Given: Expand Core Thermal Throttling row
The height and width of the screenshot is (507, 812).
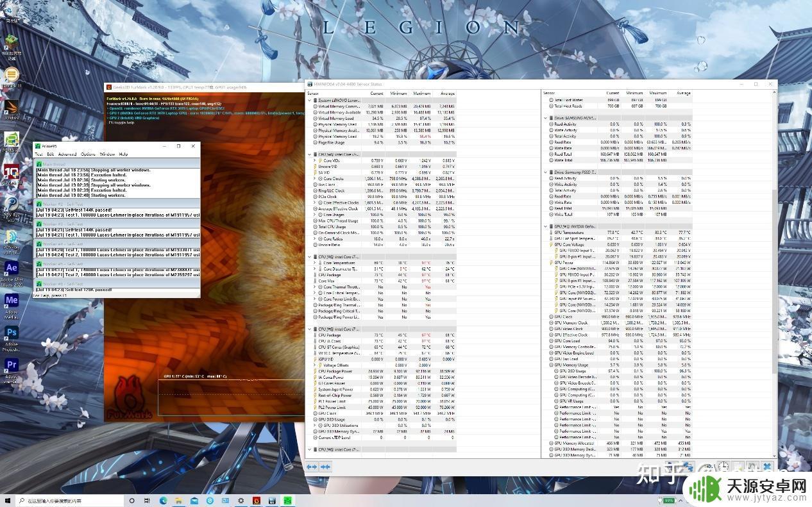Looking at the screenshot, I should point(315,287).
